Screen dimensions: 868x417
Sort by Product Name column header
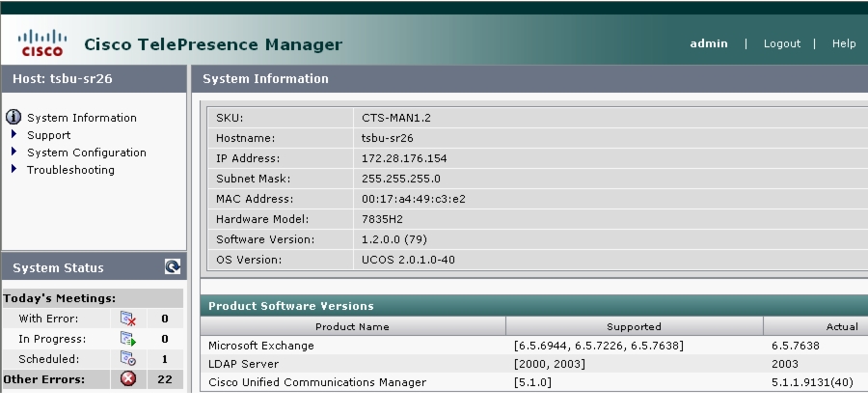[x=352, y=326]
